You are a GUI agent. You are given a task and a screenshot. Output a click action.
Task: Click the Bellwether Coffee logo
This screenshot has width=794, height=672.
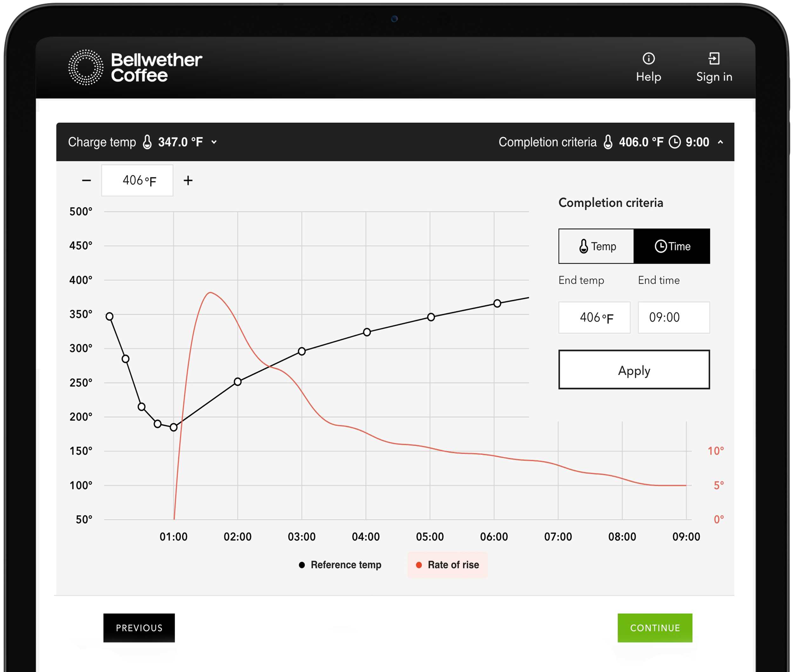coord(135,67)
